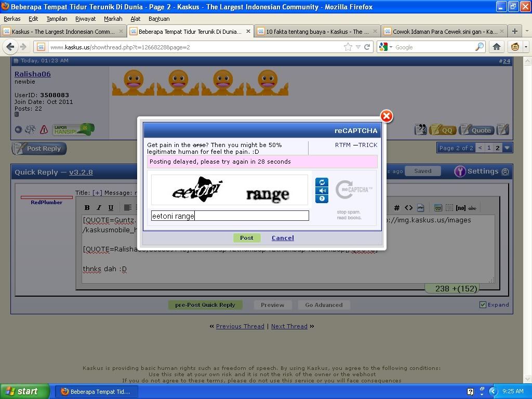
Task: Switch to the audio reCAPTCHA challenge
Action: coord(322,191)
